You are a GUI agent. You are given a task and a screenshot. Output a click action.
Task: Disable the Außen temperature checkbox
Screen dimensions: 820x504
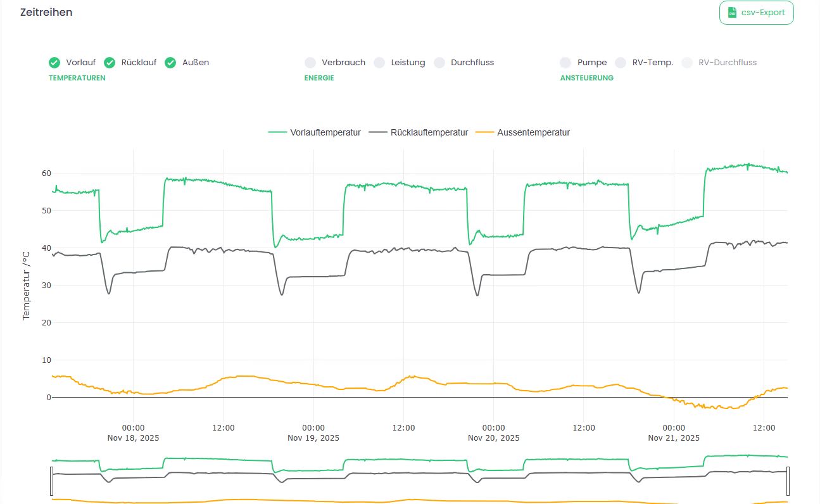pos(170,63)
